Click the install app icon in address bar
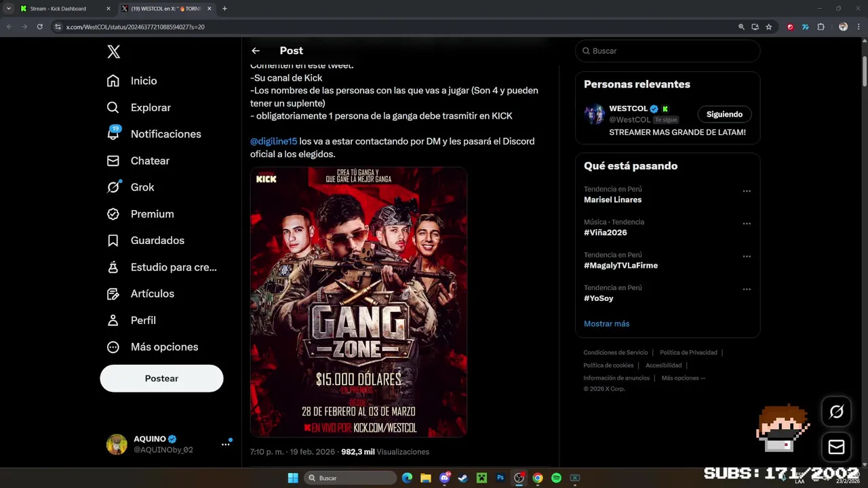This screenshot has width=868, height=488. [755, 27]
